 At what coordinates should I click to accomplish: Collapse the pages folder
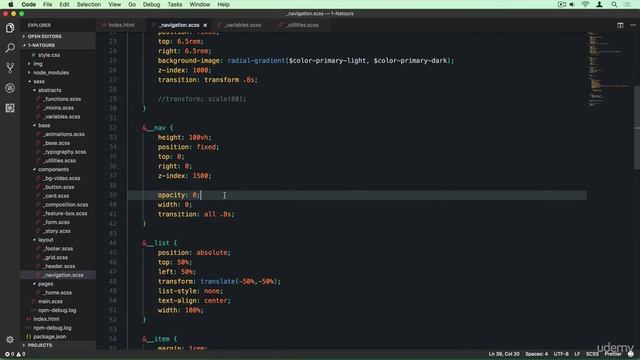pyautogui.click(x=45, y=284)
